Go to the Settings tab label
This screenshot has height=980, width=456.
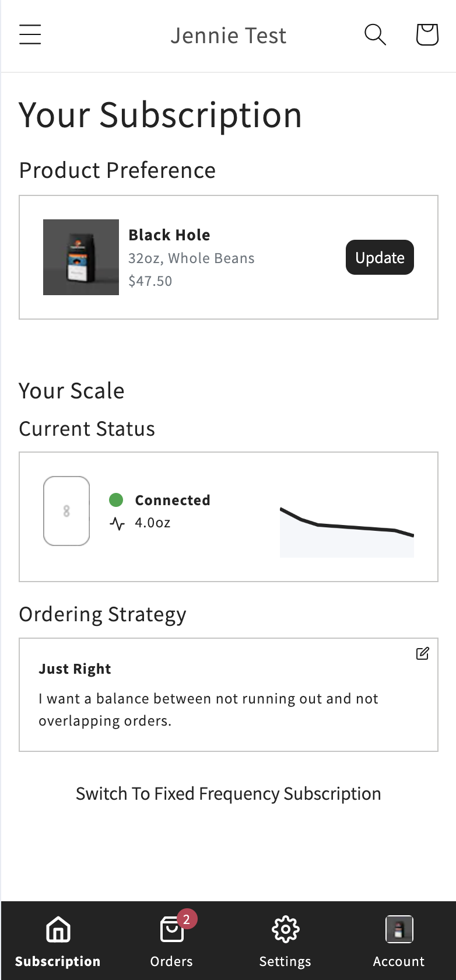click(x=285, y=961)
